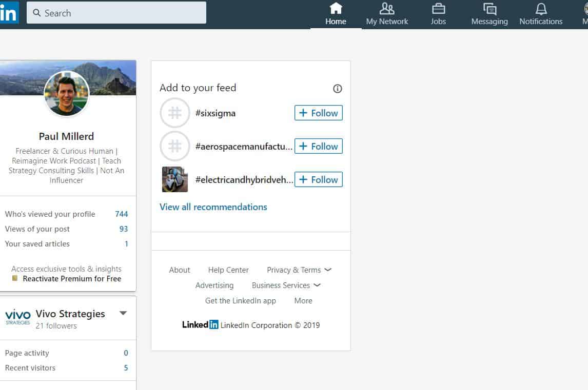Image resolution: width=588 pixels, height=390 pixels.
Task: Open Who's viewed your profile
Action: click(50, 214)
